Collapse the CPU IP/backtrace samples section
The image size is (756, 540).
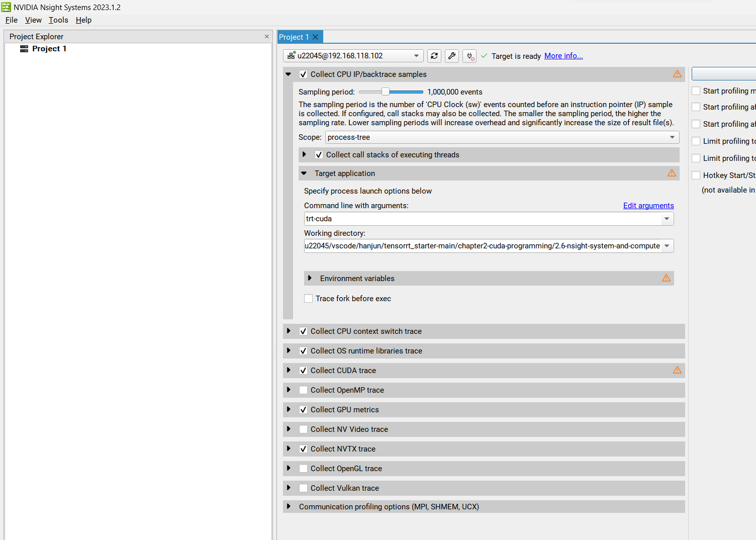[x=288, y=74]
